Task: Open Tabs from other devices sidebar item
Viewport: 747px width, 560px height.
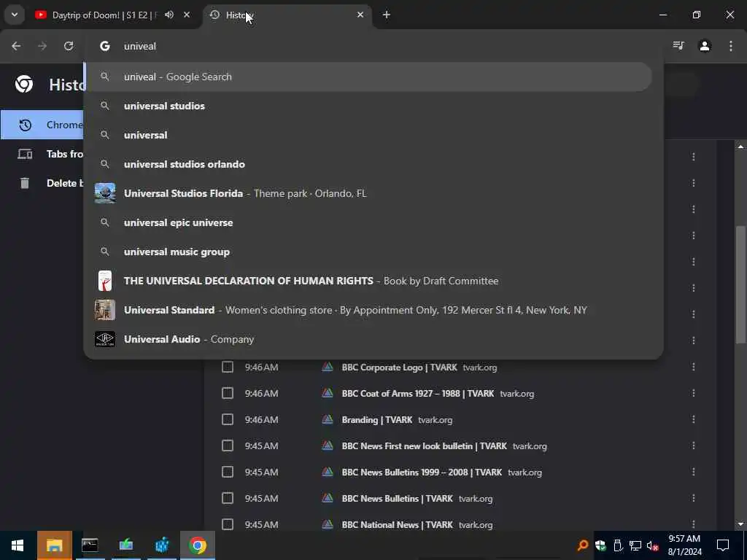Action: click(42, 154)
